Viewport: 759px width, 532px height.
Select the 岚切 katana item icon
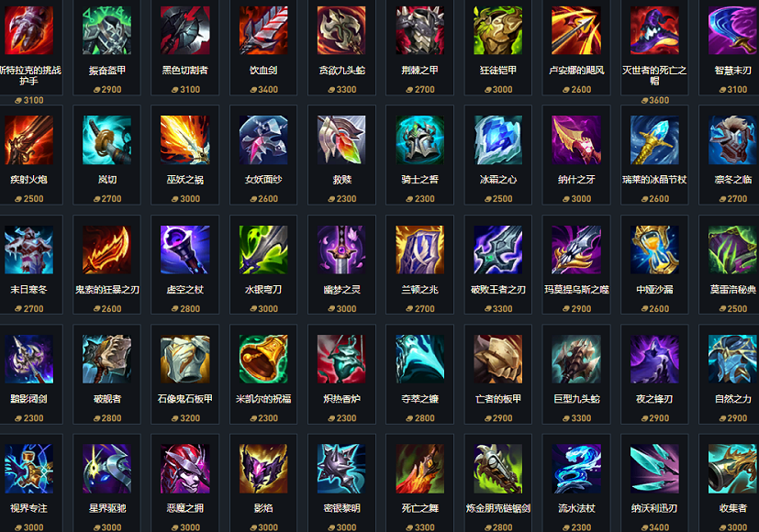[x=107, y=139]
